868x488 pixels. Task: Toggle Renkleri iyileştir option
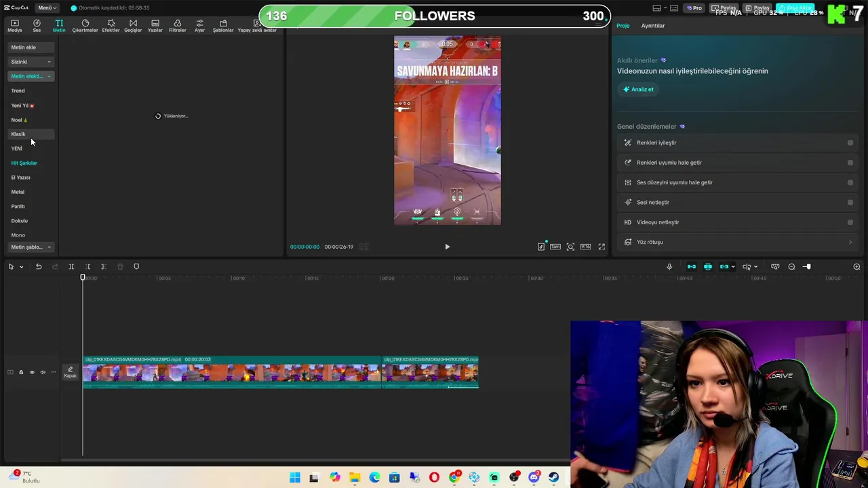coord(850,143)
